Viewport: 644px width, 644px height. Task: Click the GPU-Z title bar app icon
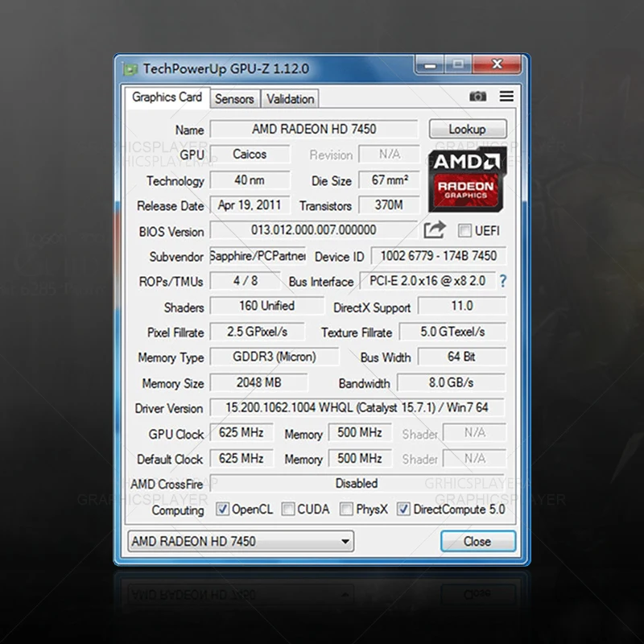point(130,69)
